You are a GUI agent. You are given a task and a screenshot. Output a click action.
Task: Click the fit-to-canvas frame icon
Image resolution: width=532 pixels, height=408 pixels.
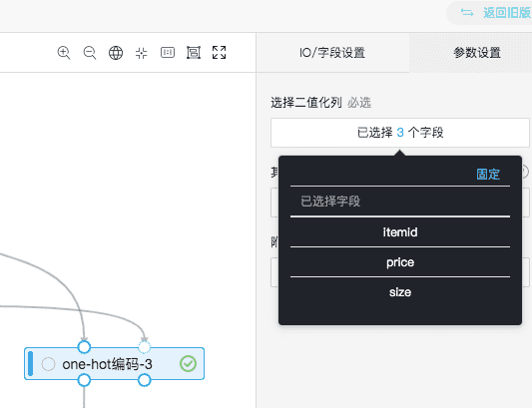pyautogui.click(x=194, y=53)
